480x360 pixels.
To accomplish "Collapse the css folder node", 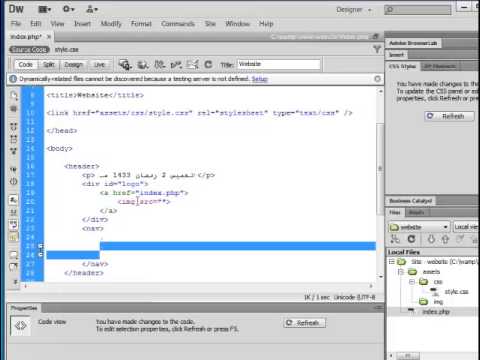I will [412, 282].
